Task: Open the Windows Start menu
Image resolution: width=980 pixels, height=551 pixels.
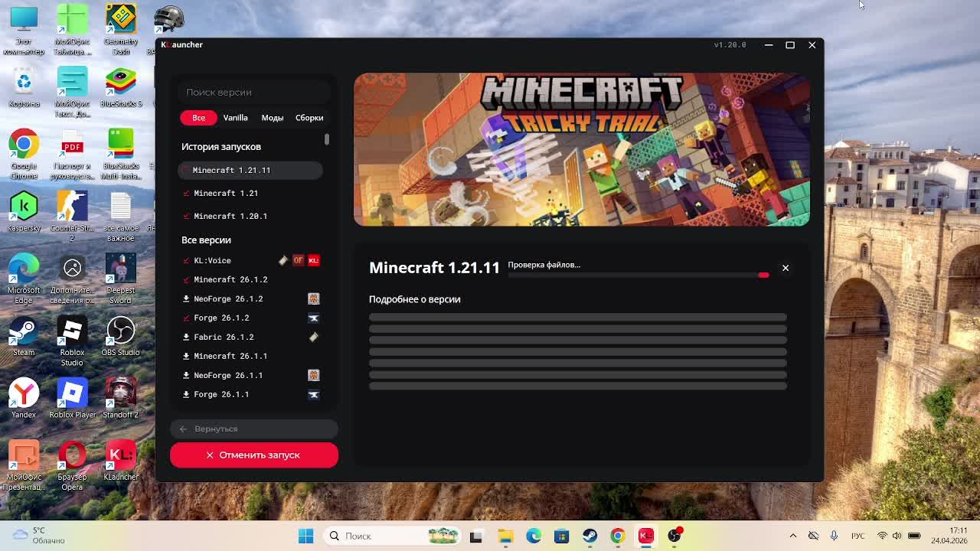Action: (x=305, y=536)
